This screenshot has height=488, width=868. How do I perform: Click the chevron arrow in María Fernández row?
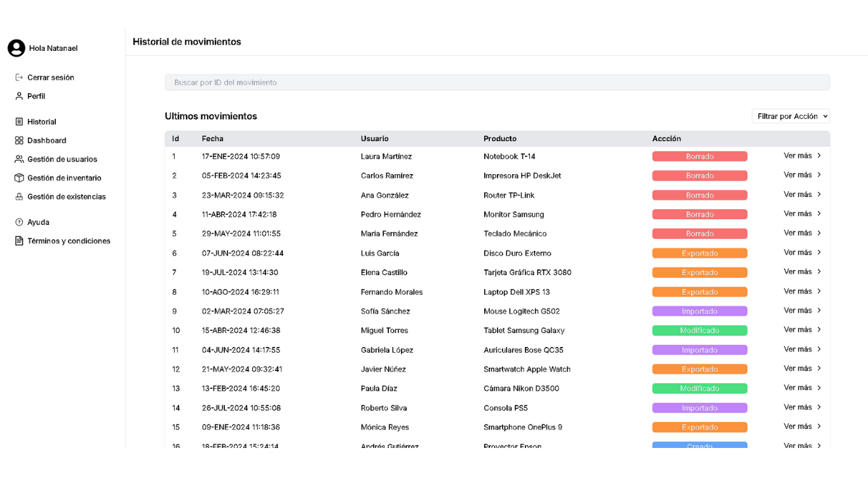[819, 233]
